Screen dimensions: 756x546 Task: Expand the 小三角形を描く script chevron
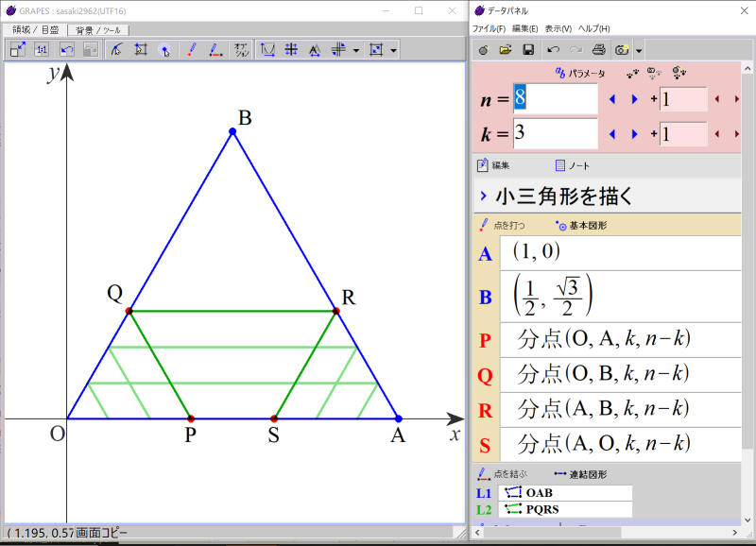click(x=483, y=196)
